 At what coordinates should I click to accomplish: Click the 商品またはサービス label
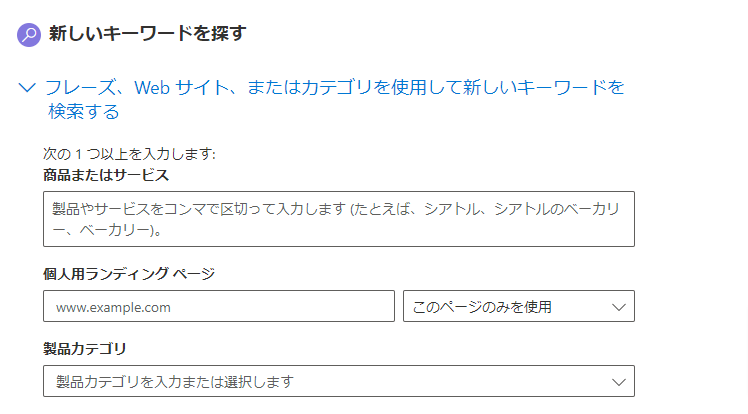106,175
